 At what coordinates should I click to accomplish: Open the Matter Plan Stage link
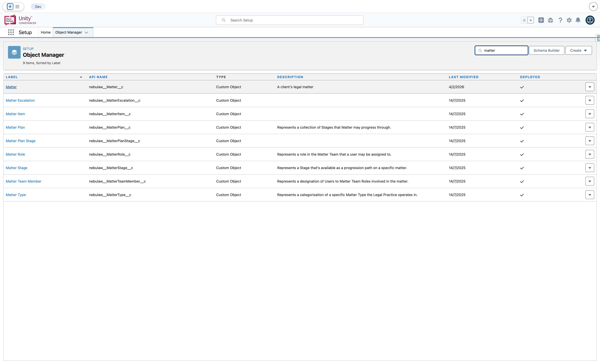[x=20, y=141]
